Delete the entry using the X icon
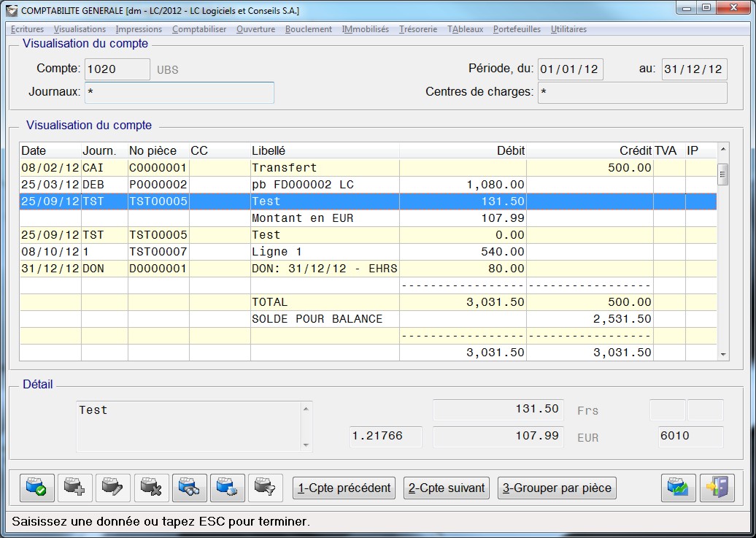Image resolution: width=756 pixels, height=538 pixels. (151, 488)
